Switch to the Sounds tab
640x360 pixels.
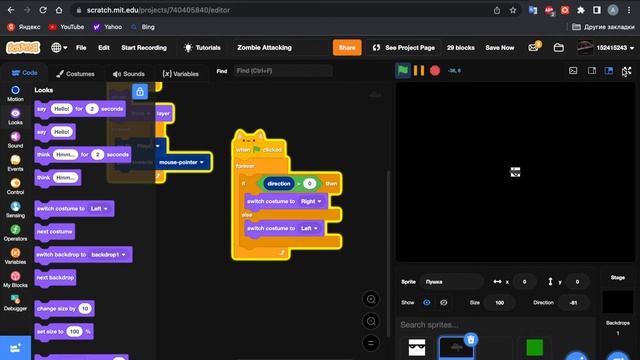click(x=129, y=74)
